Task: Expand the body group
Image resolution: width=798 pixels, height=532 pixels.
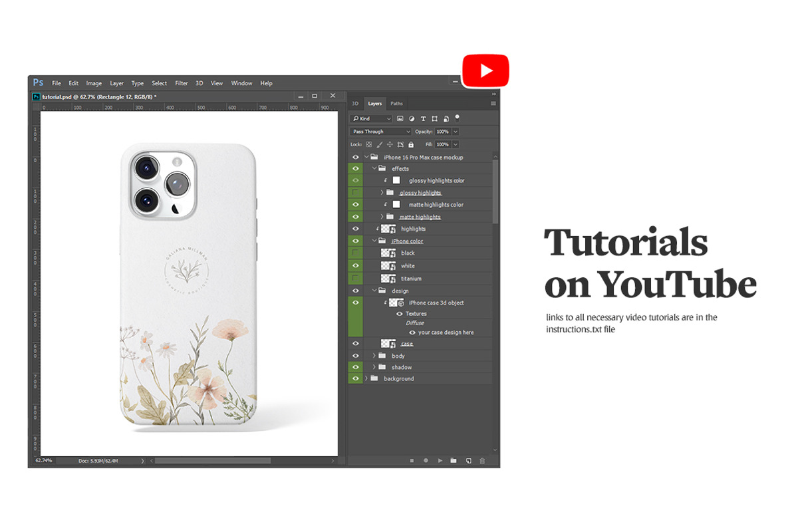Action: pos(374,356)
